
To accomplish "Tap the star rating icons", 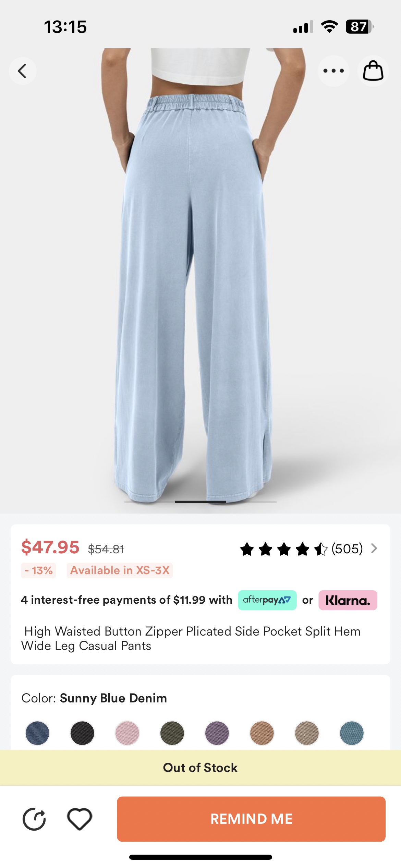I will coord(284,549).
